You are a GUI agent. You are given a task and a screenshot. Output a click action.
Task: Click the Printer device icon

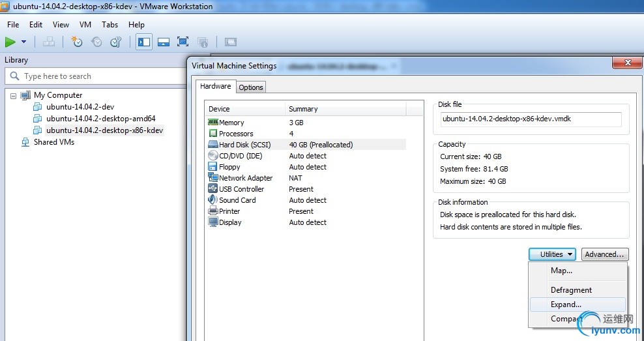[x=212, y=211]
